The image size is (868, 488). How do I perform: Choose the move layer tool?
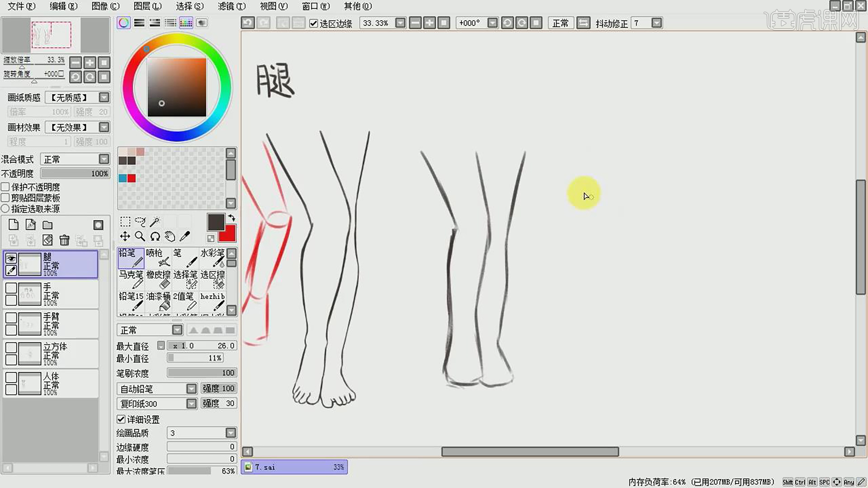pos(125,236)
